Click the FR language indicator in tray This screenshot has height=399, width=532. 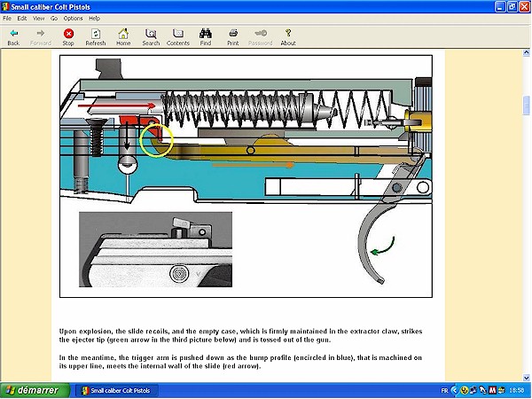(x=444, y=391)
